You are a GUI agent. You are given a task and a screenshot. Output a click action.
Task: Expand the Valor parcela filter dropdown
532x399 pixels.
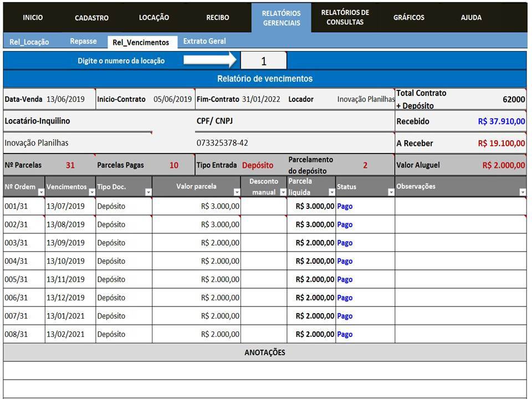coord(237,192)
